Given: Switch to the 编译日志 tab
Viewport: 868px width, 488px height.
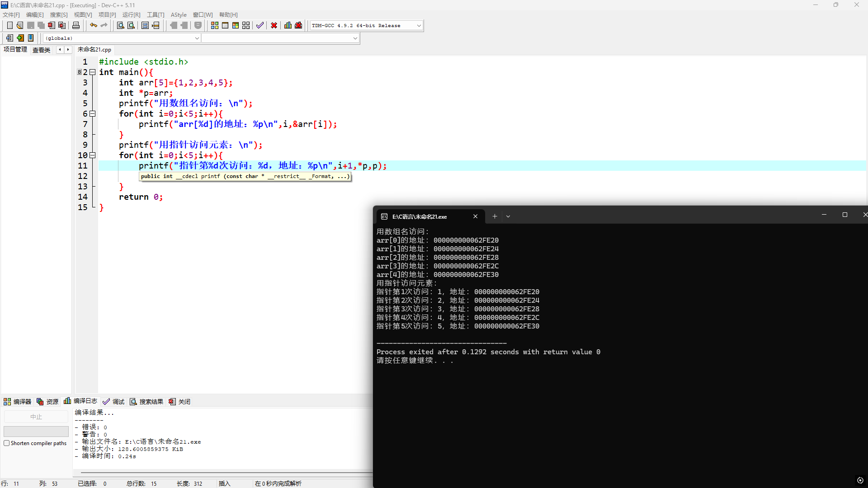Looking at the screenshot, I should (x=81, y=401).
